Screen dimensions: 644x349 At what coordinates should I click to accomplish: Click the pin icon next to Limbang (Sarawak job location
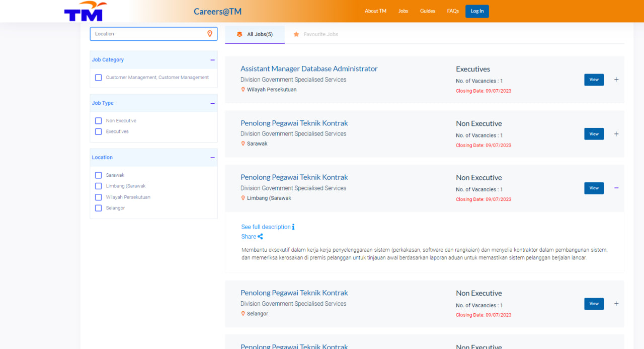click(x=243, y=198)
